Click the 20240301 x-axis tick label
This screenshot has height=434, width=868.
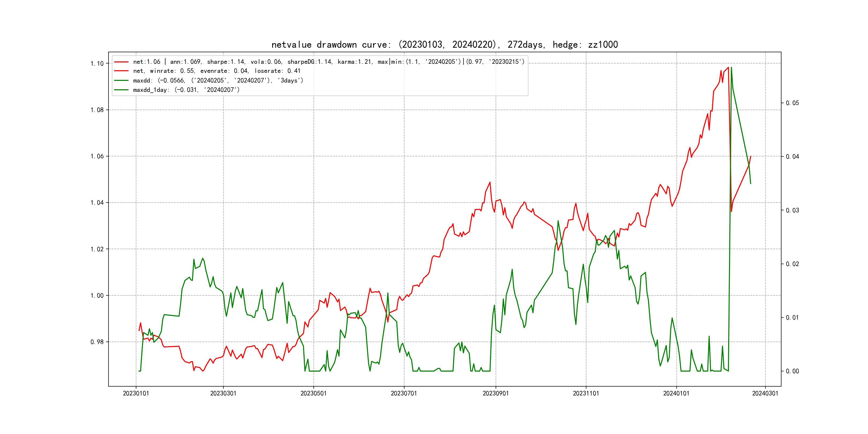point(765,394)
